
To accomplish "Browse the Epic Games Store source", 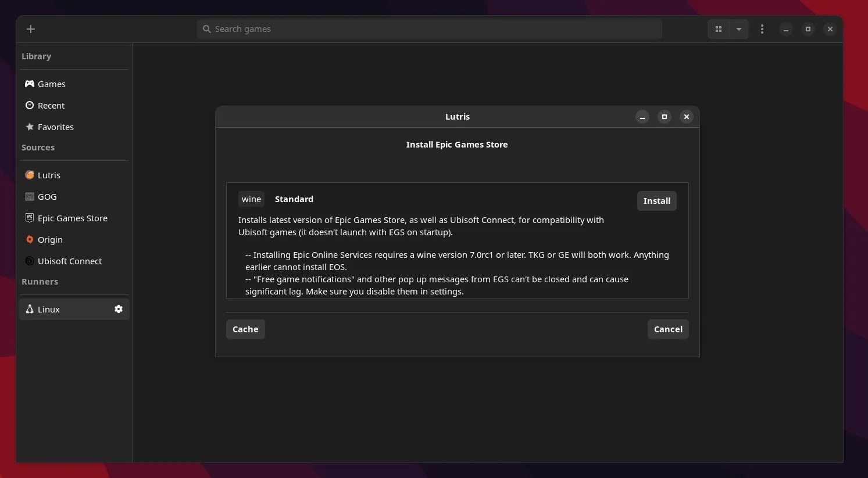I will pos(72,218).
